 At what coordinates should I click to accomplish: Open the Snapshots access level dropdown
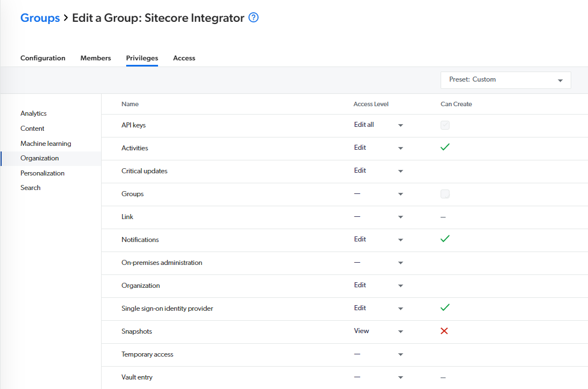coord(400,331)
